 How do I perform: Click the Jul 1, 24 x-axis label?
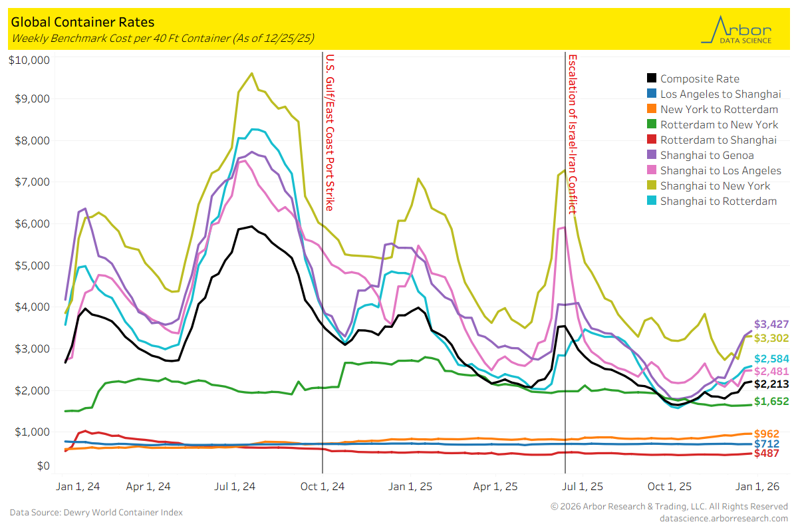pos(235,486)
